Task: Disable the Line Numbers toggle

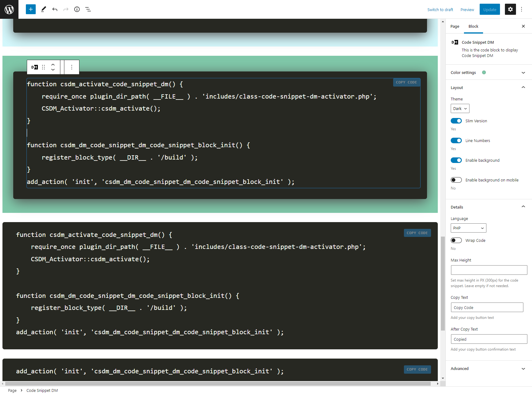Action: click(x=456, y=140)
